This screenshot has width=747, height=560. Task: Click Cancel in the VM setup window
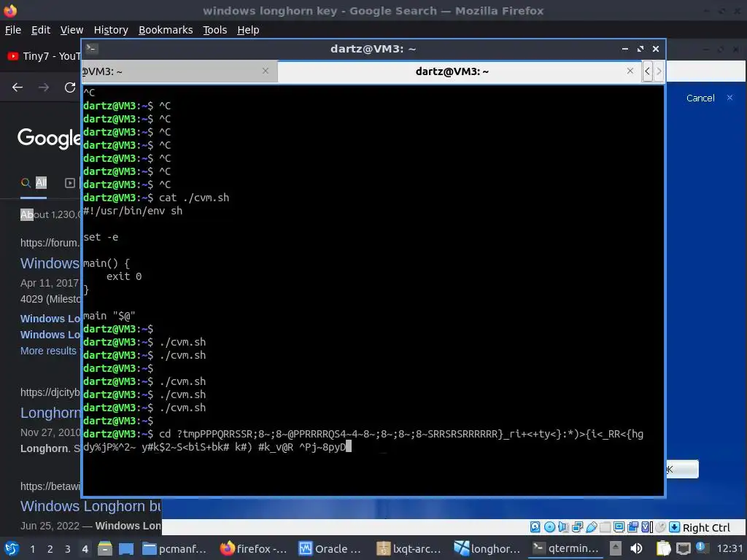(700, 98)
